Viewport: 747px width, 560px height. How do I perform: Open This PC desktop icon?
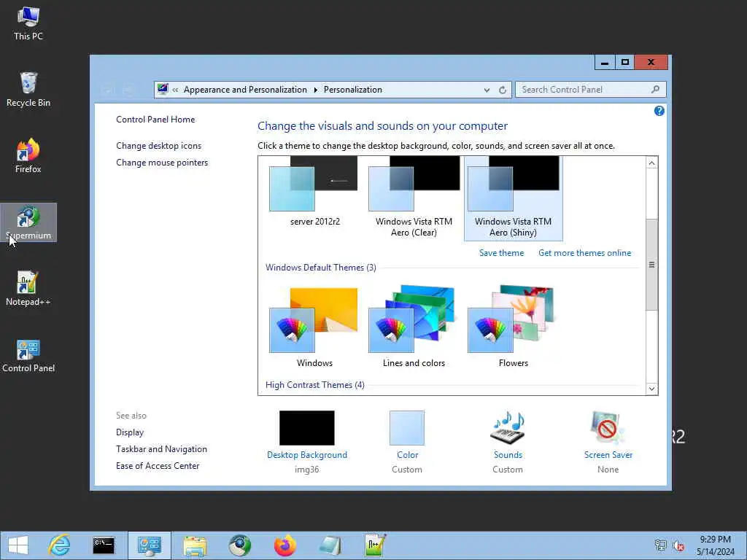(28, 23)
